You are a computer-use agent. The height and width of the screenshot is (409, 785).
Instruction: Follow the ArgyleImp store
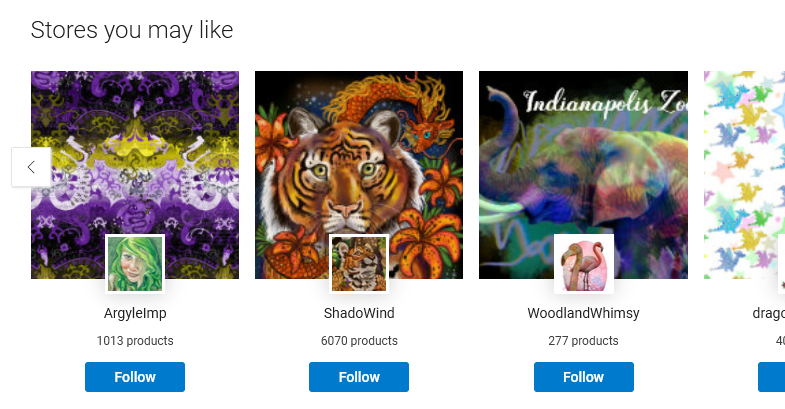coord(135,377)
